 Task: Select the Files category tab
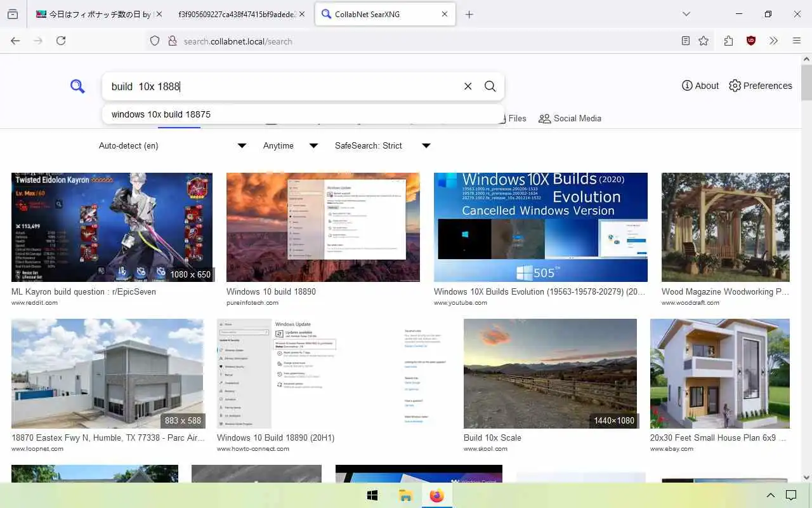513,118
